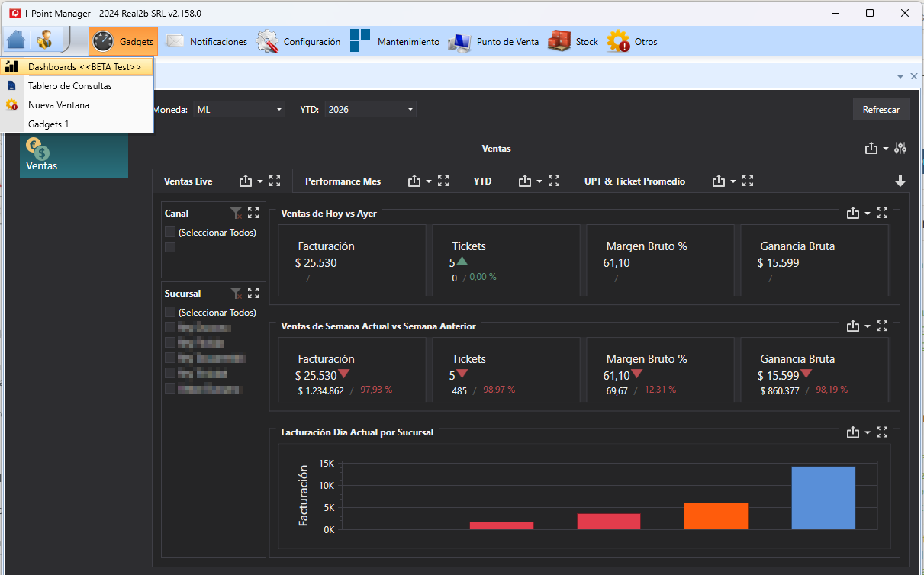Maximize the Ventas de Hoy vs Ayer panel
924x575 pixels.
(x=883, y=214)
